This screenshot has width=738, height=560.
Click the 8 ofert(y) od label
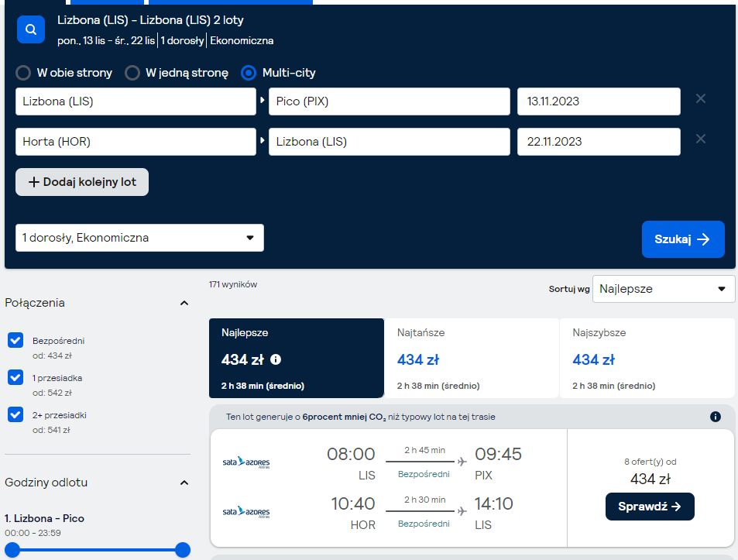(650, 462)
